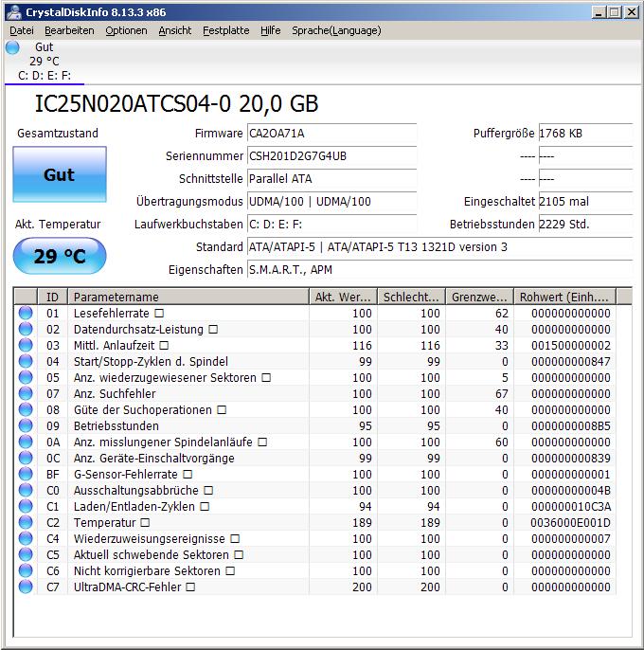Click status orb for wiederzugewiesener Sektoren row
Screen dimensions: 644x650
click(x=26, y=378)
